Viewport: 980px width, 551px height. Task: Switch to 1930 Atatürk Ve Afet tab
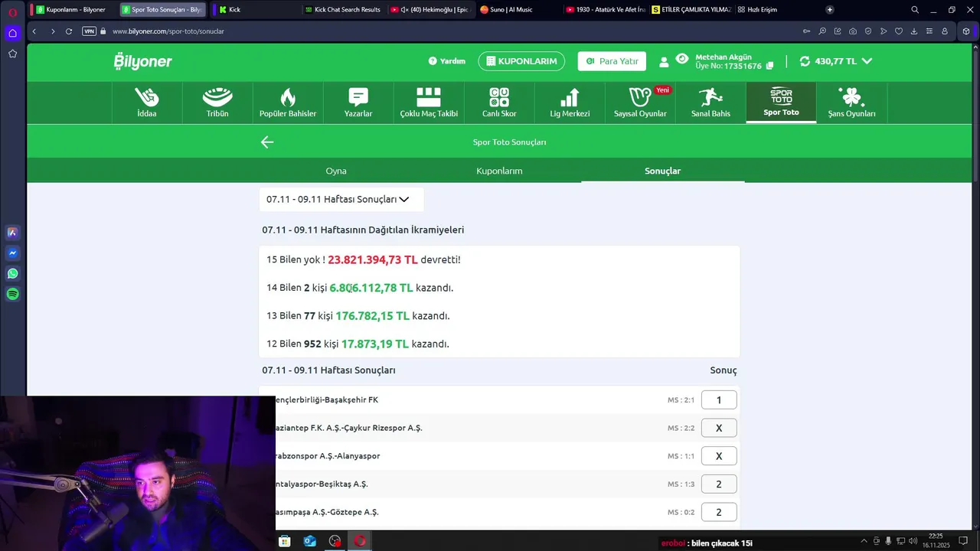click(x=605, y=10)
